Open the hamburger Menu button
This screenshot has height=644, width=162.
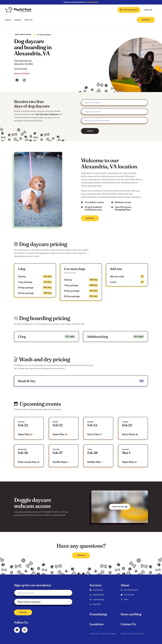148,10
